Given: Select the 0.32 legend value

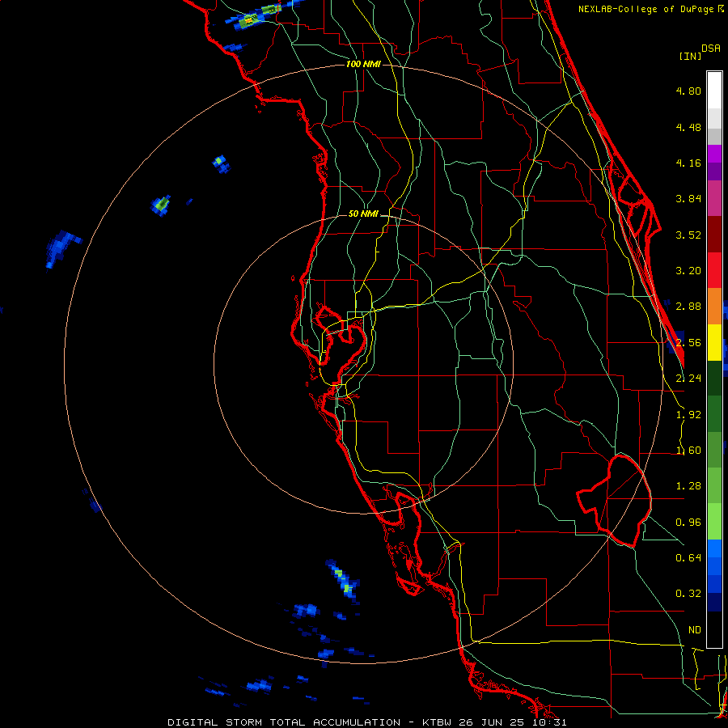Looking at the screenshot, I should (688, 594).
